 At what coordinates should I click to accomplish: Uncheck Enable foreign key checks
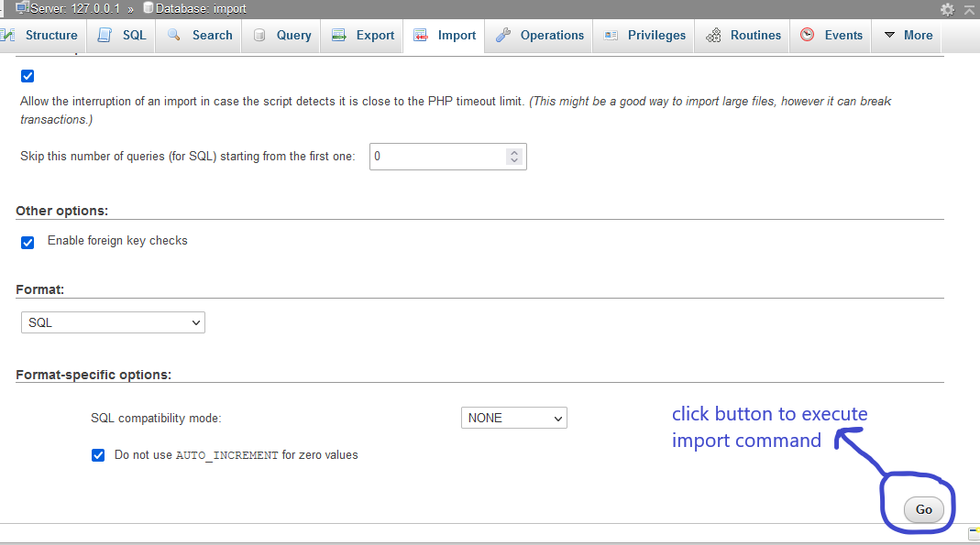click(x=27, y=240)
